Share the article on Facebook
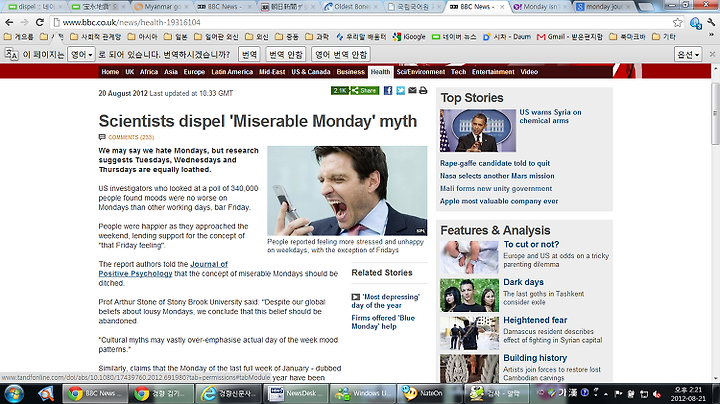720x404 pixels. click(x=388, y=90)
